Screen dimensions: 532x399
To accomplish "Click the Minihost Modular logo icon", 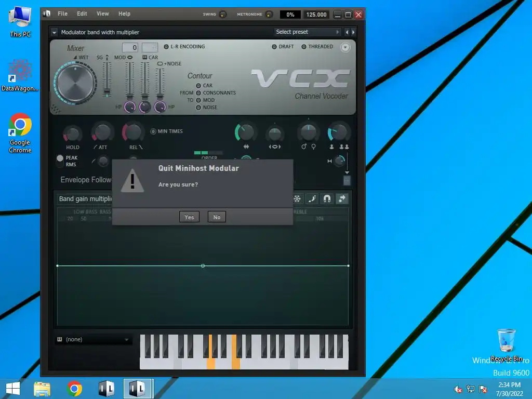I will click(x=47, y=14).
